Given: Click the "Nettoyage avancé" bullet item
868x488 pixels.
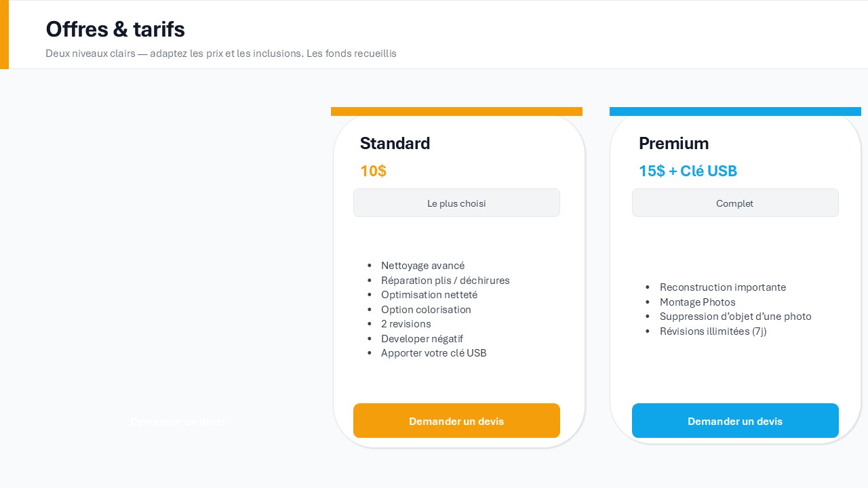Looking at the screenshot, I should 422,266.
